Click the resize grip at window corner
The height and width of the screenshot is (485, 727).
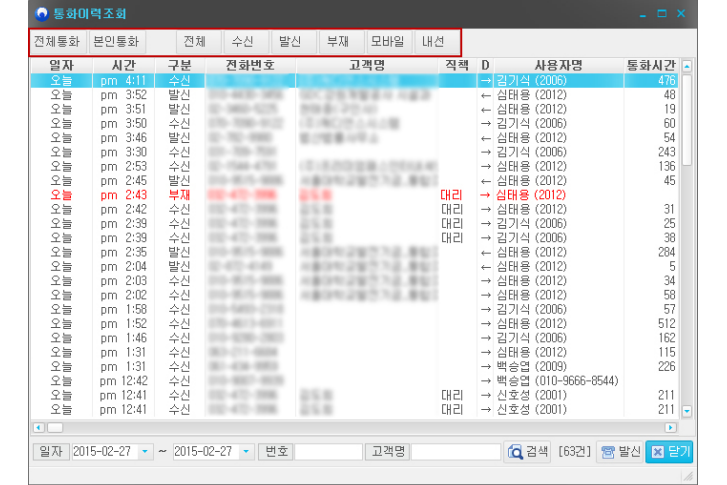click(x=689, y=476)
